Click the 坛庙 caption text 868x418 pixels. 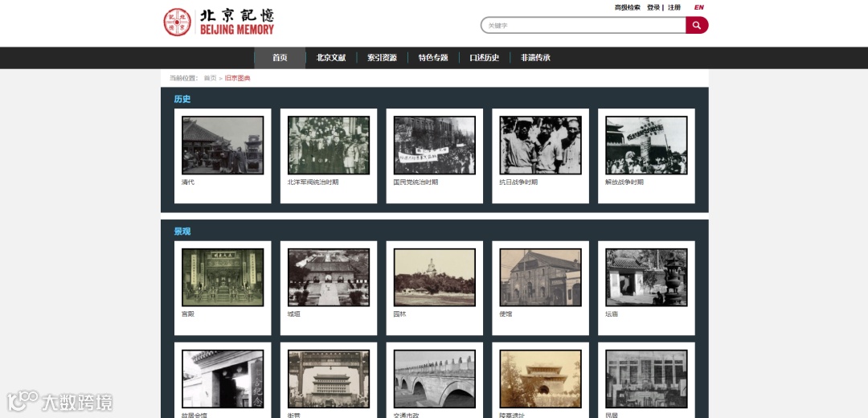tap(612, 314)
